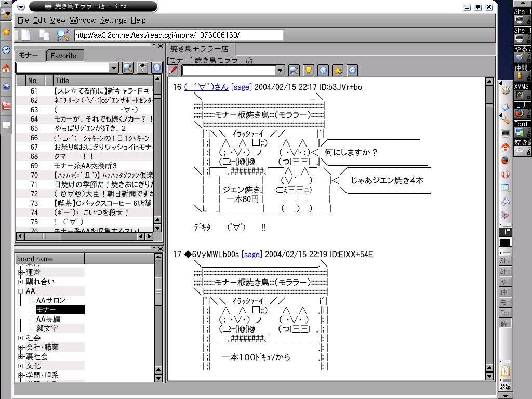
Task: Click the funnel filter icon in thread list
Action: click(142, 68)
